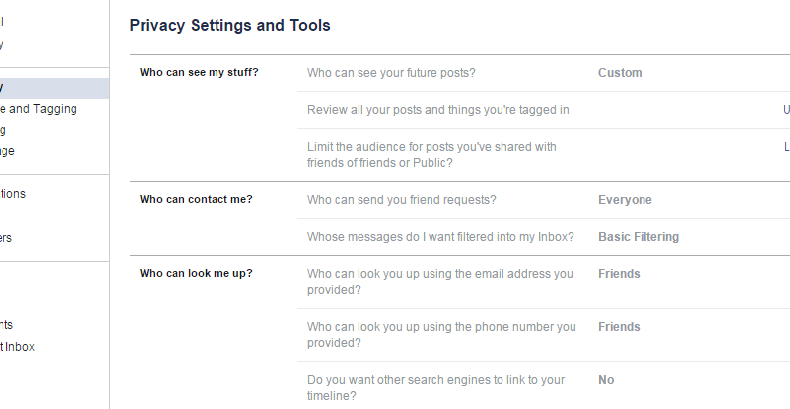The height and width of the screenshot is (409, 790).
Task: Click the 'Who can look me up?' section heading
Action: (195, 273)
